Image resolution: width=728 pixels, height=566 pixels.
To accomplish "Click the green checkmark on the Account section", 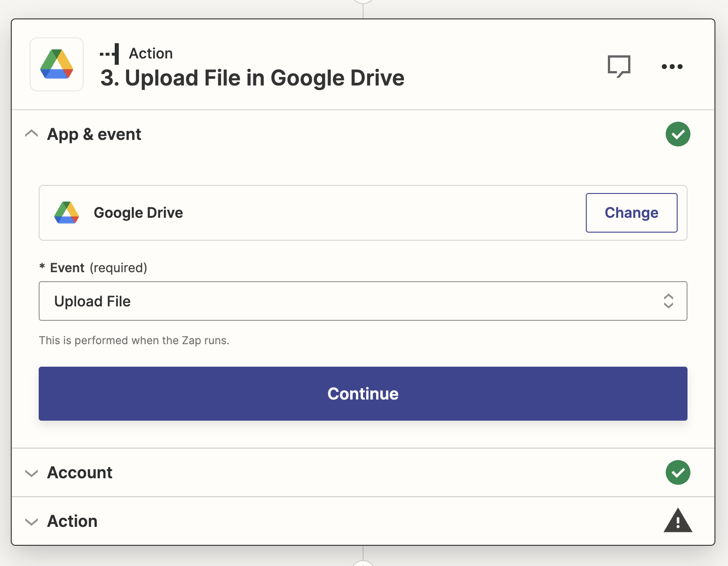I will pos(678,472).
